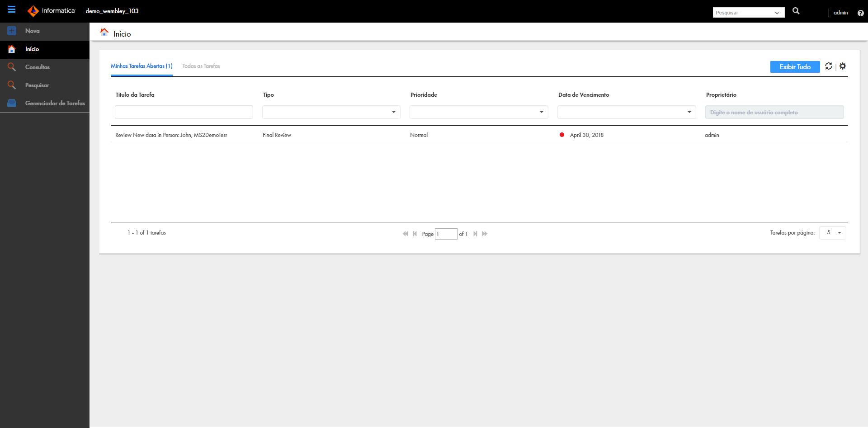Open Data de Vencimento filter dropdown
Viewport: 868px width, 428px height.
pos(689,112)
